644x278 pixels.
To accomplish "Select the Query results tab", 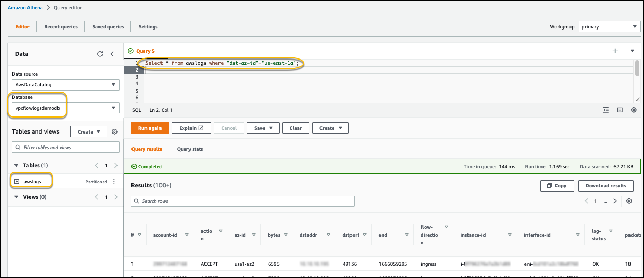I will (147, 149).
